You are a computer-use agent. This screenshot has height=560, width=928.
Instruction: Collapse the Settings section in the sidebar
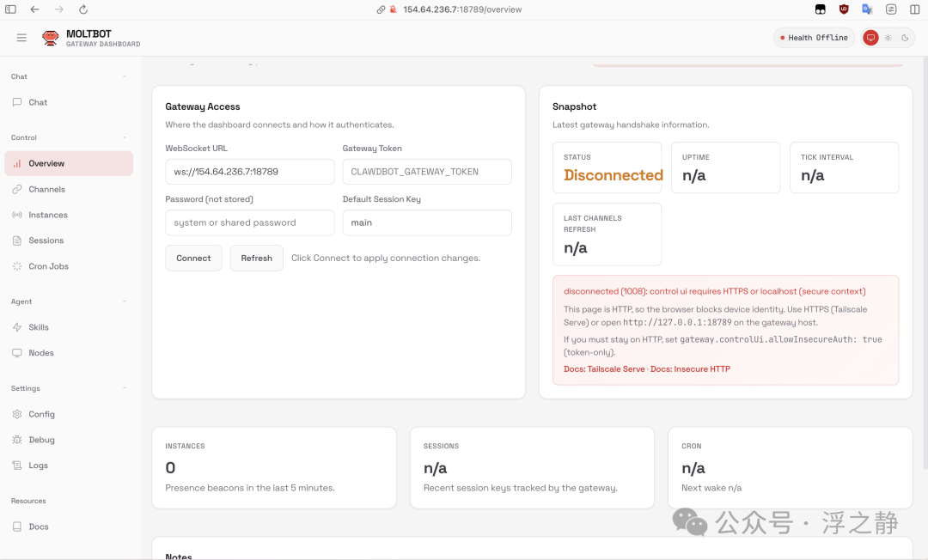(125, 388)
